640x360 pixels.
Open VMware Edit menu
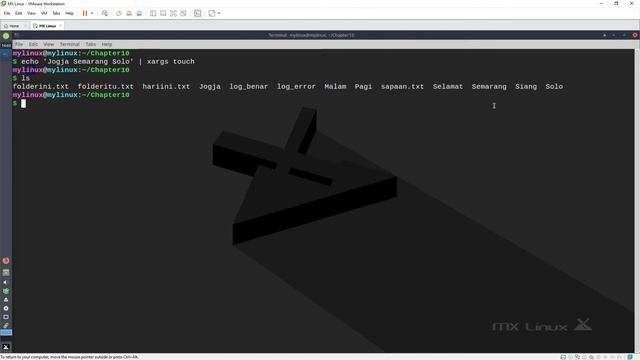[19, 13]
